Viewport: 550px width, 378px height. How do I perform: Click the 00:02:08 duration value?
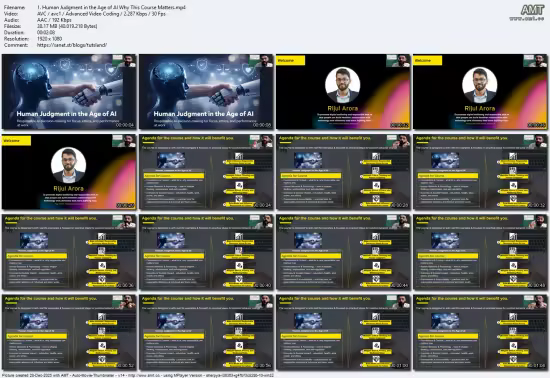(x=46, y=32)
